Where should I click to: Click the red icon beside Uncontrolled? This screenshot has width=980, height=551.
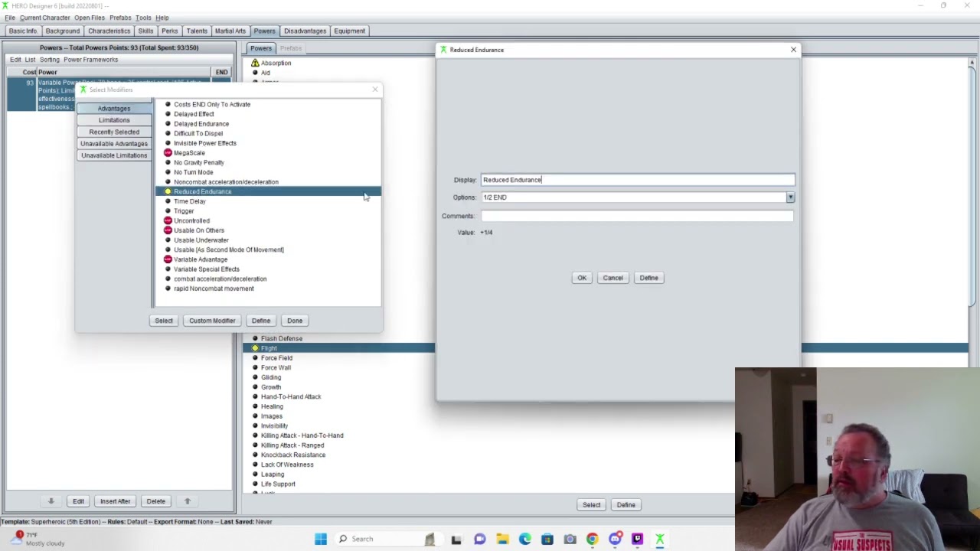click(168, 220)
